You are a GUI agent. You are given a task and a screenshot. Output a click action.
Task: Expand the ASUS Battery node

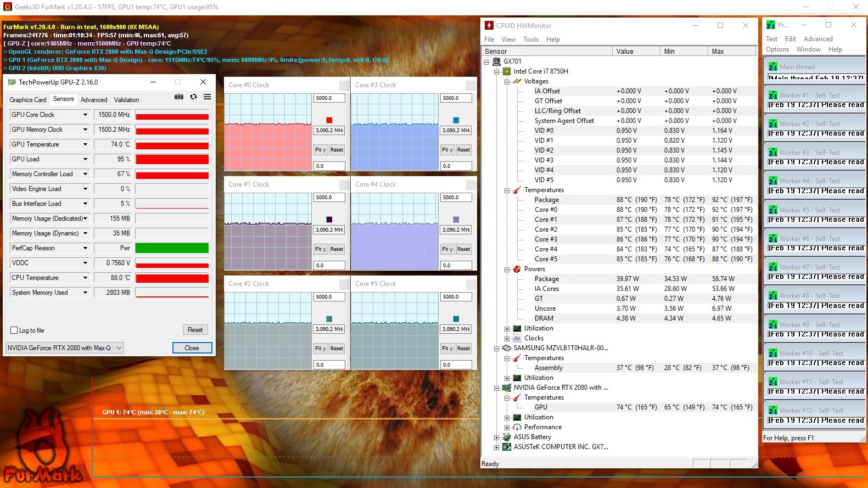496,437
